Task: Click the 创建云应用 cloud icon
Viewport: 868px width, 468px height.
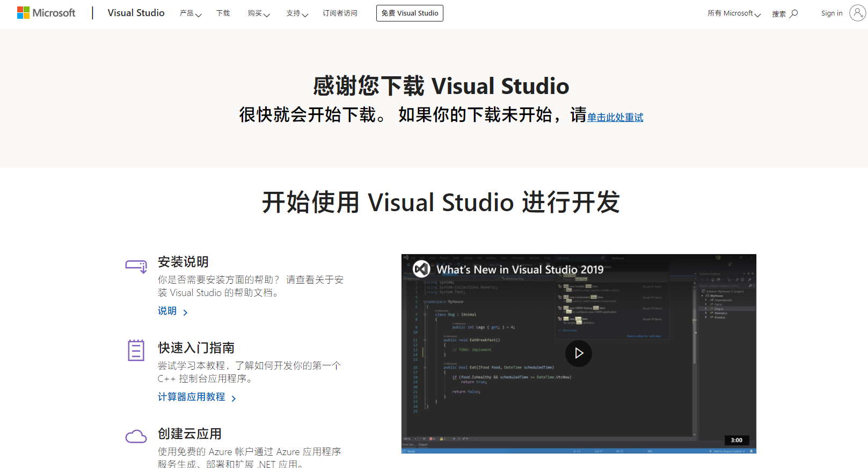Action: 136,436
